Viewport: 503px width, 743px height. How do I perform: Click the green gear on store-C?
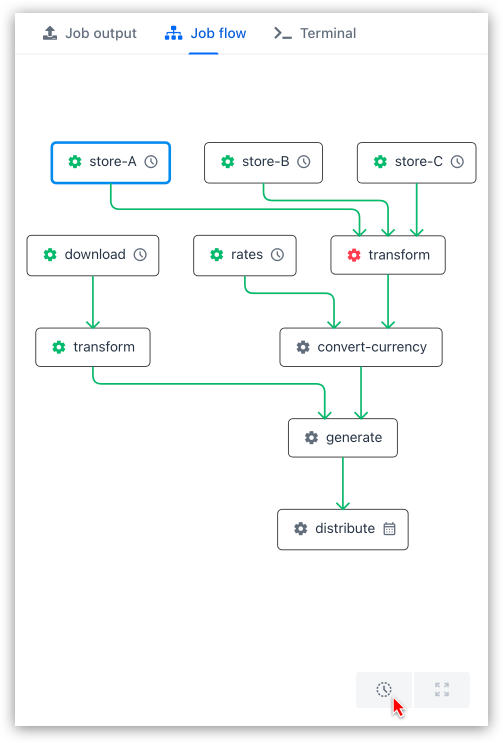(x=380, y=162)
